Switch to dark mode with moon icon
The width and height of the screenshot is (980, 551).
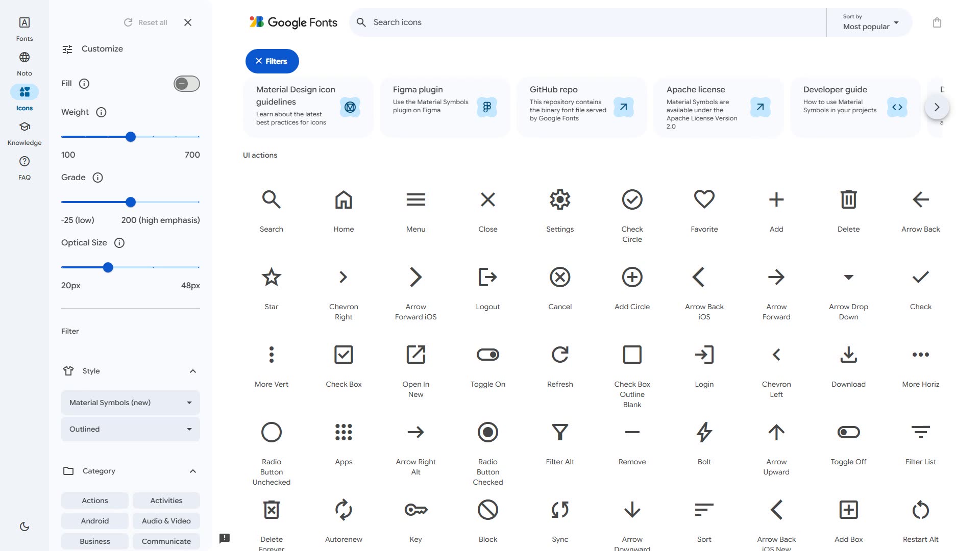(x=24, y=527)
